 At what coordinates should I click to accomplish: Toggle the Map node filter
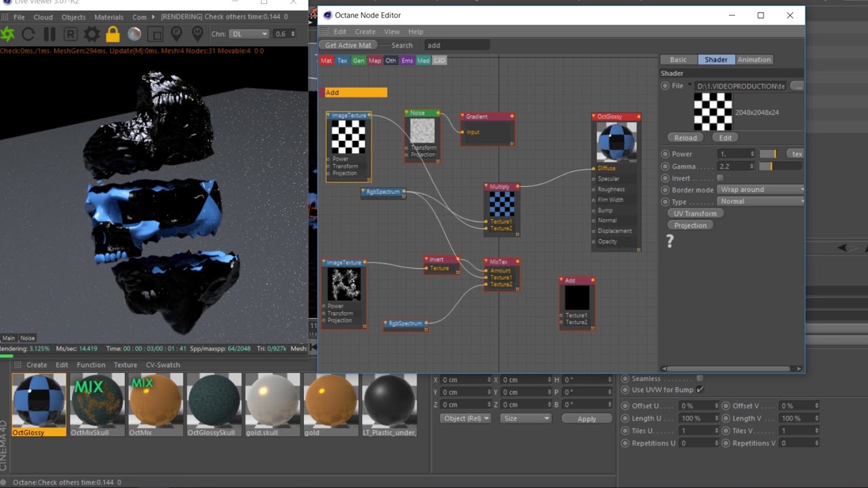click(375, 60)
